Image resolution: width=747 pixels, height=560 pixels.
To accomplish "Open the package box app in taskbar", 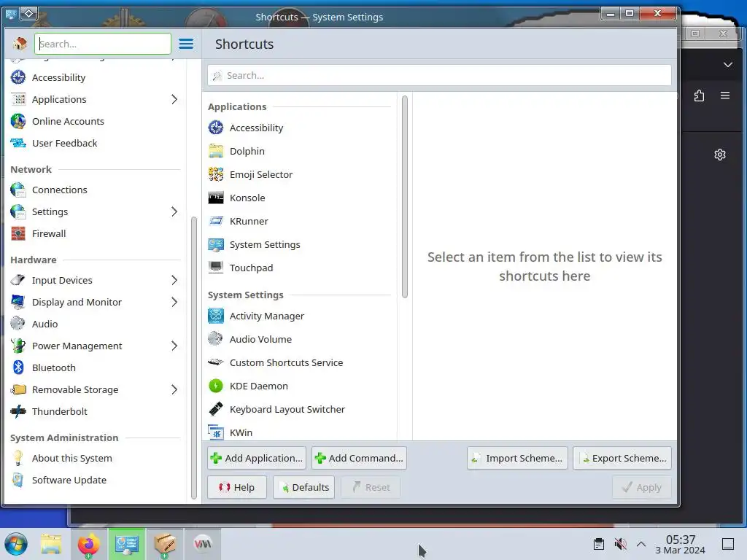I will 164,544.
